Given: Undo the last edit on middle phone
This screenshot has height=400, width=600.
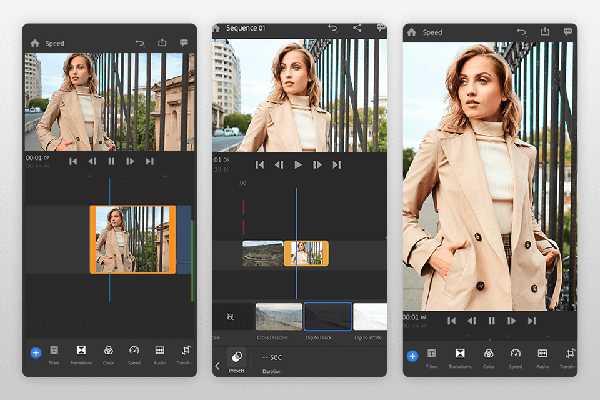Looking at the screenshot, I should click(x=333, y=28).
